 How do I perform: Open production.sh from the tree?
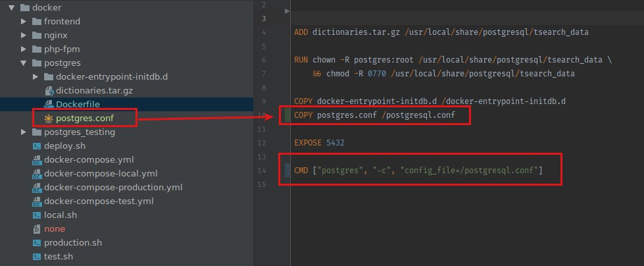click(73, 243)
